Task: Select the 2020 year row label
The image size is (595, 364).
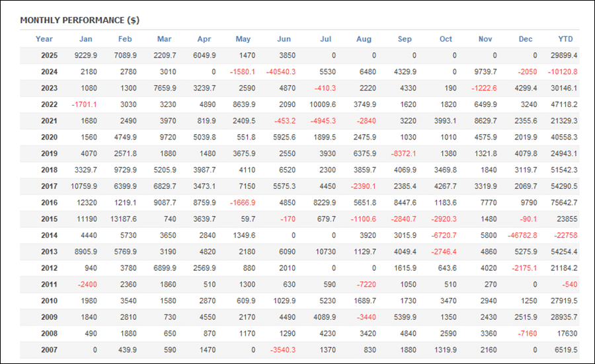Action: tap(50, 137)
